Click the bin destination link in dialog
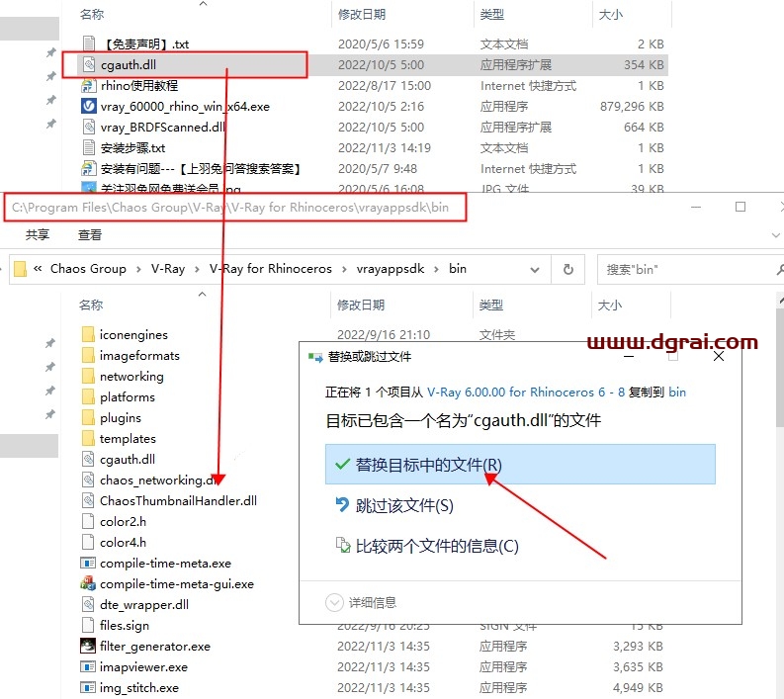The height and width of the screenshot is (699, 784). pyautogui.click(x=677, y=393)
